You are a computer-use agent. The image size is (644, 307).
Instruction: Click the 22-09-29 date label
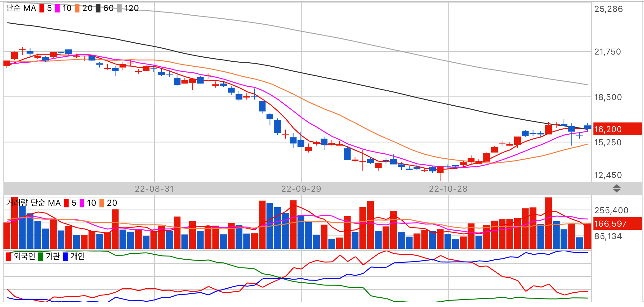[301, 189]
